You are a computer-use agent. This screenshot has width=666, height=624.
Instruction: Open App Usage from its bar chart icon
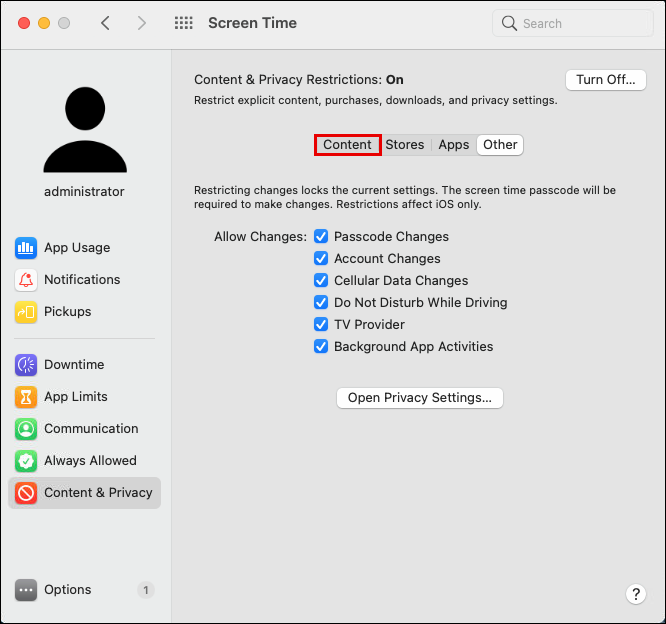click(x=26, y=248)
